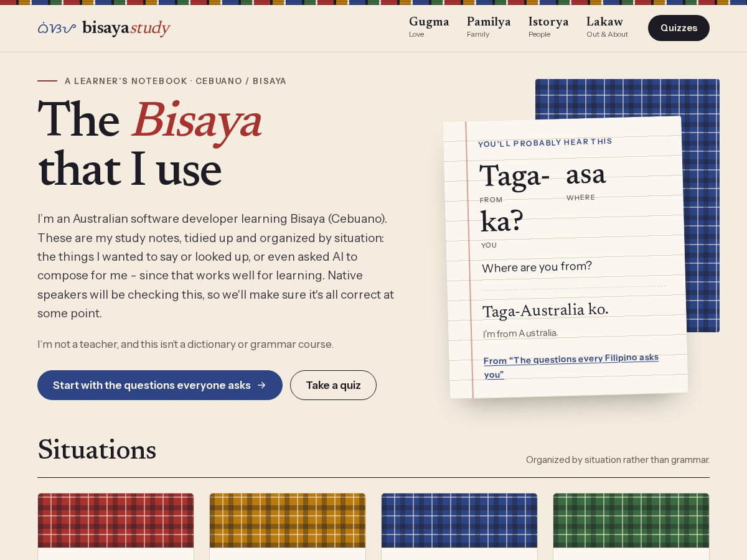The image size is (747, 560).
Task: Click the Situations heading
Action: (x=96, y=450)
